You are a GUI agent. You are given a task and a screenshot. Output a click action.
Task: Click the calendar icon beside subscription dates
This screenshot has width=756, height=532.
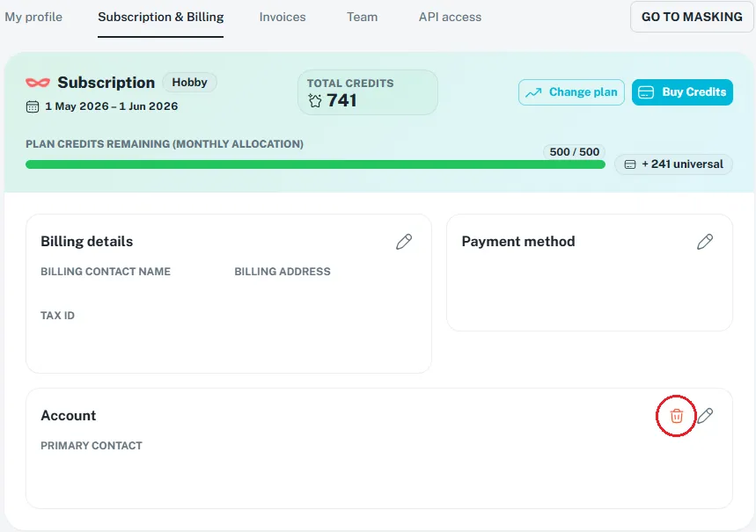tap(33, 106)
